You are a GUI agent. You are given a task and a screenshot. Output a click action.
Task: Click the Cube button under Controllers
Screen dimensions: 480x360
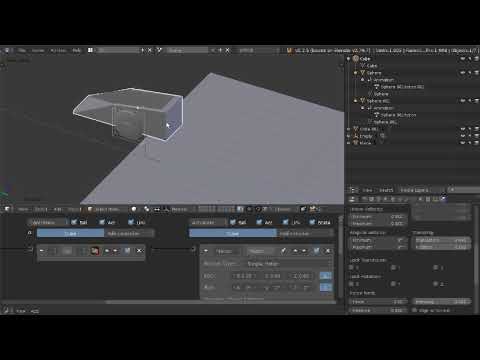(x=70, y=234)
